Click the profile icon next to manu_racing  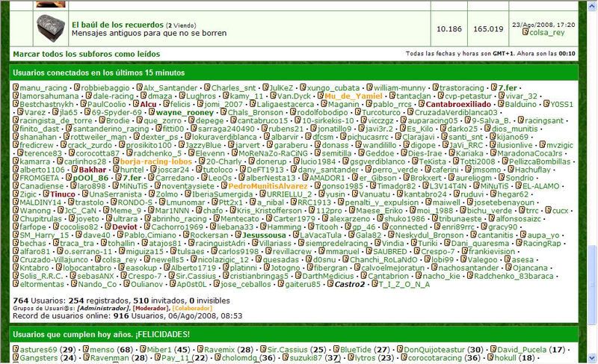(x=16, y=87)
